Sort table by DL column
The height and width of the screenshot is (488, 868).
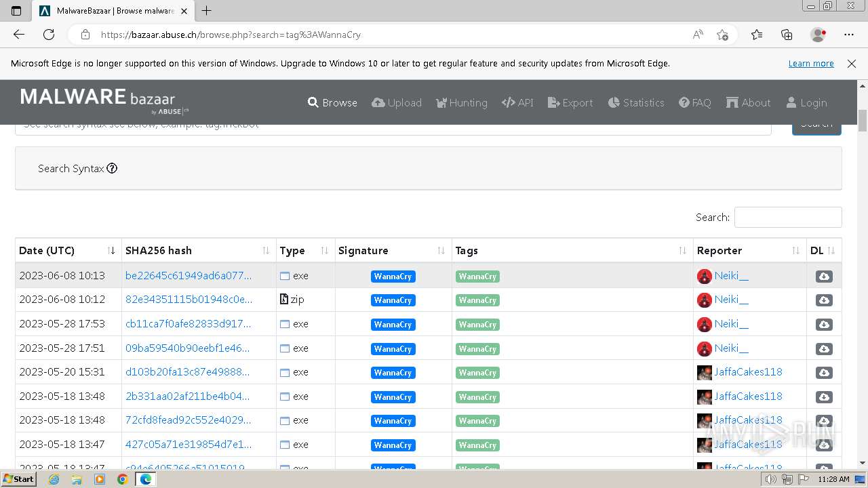pos(824,250)
